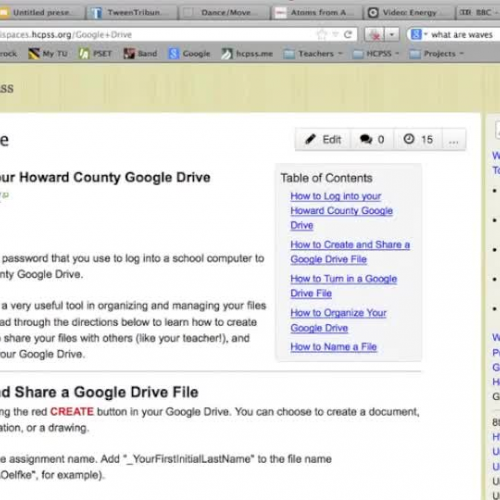Expand the Teachers bookmarks folder
The width and height of the screenshot is (500, 500).
tap(313, 54)
